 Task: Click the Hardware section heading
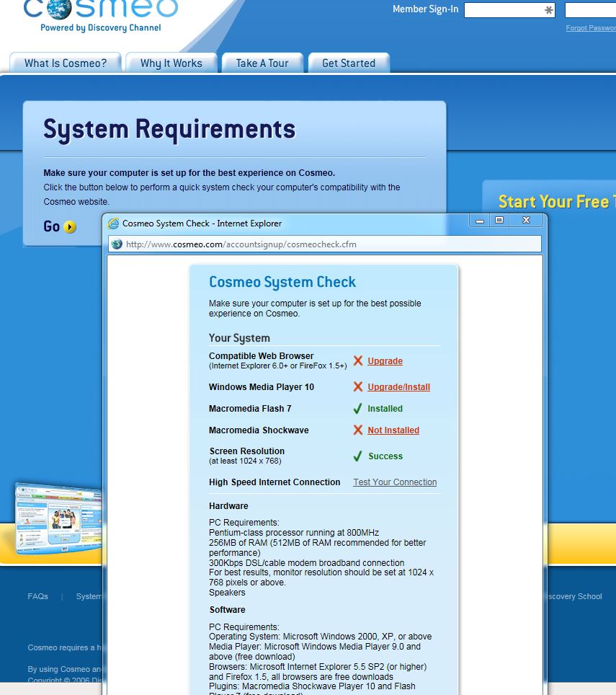pyautogui.click(x=228, y=505)
